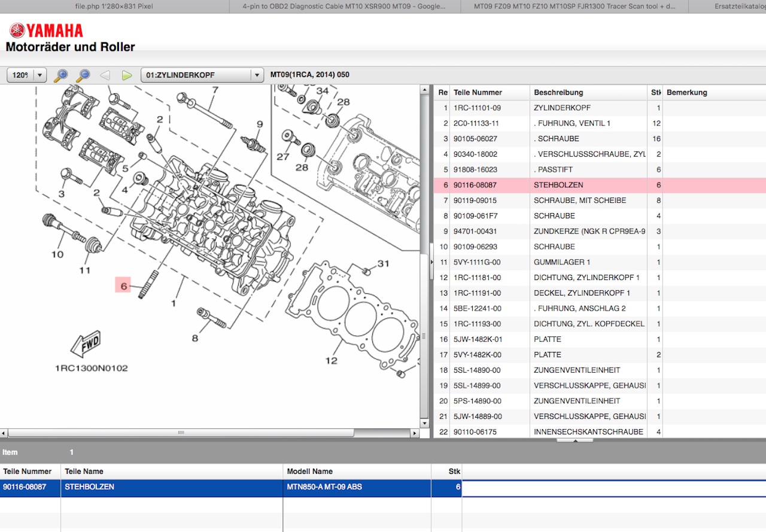Click callout number 10 in the diagram
Screen dimensions: 766x532
click(x=57, y=254)
